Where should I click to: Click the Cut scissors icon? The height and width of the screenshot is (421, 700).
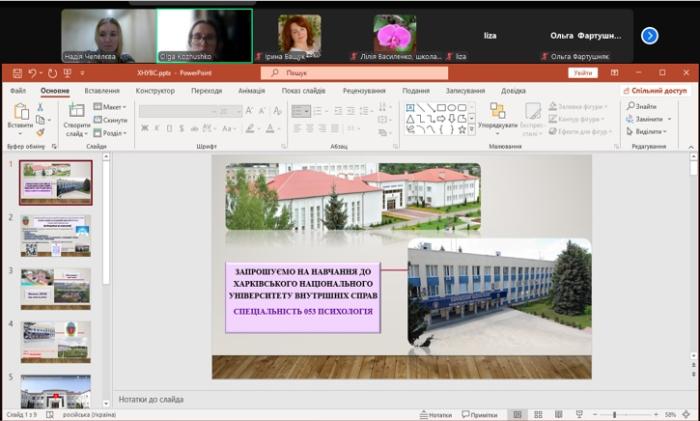click(41, 106)
